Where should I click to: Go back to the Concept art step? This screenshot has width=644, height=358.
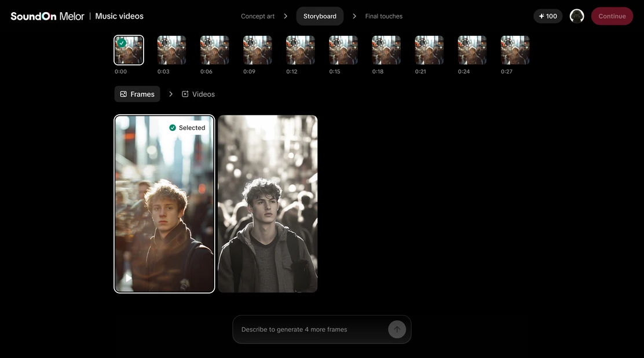(x=258, y=16)
